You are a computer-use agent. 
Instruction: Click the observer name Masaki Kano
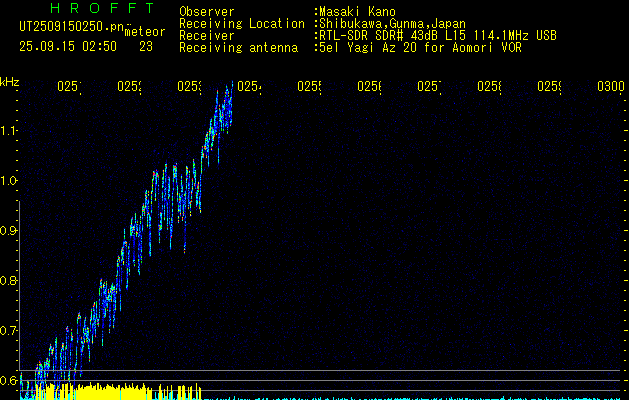(357, 12)
